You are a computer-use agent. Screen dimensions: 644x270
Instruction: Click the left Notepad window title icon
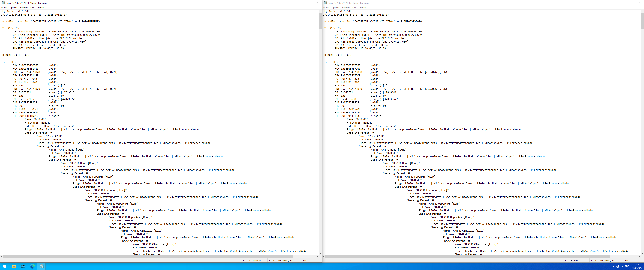3,3
